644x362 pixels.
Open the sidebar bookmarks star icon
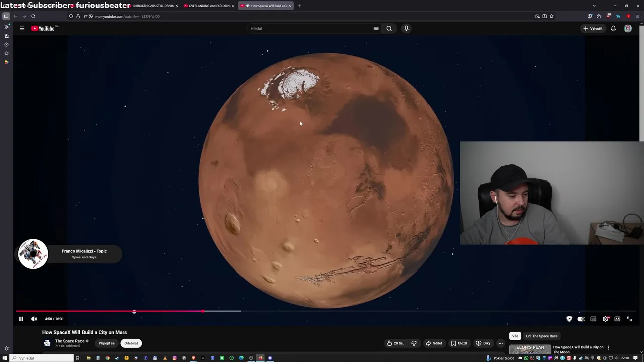pyautogui.click(x=6, y=53)
